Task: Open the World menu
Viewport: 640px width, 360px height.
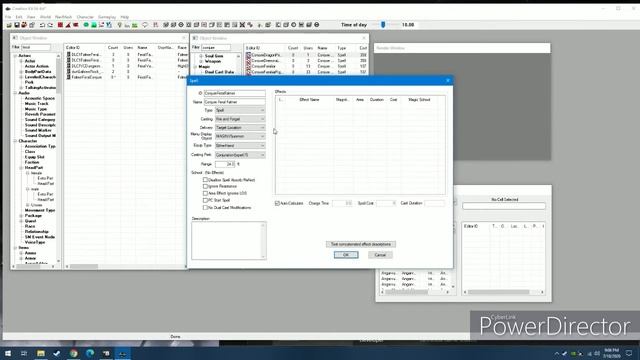Action: (x=45, y=17)
